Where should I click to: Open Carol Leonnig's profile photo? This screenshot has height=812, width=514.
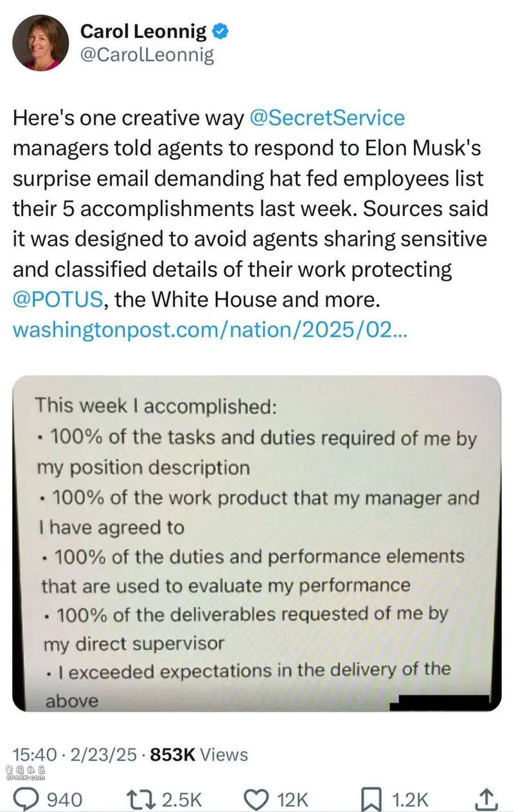40,42
